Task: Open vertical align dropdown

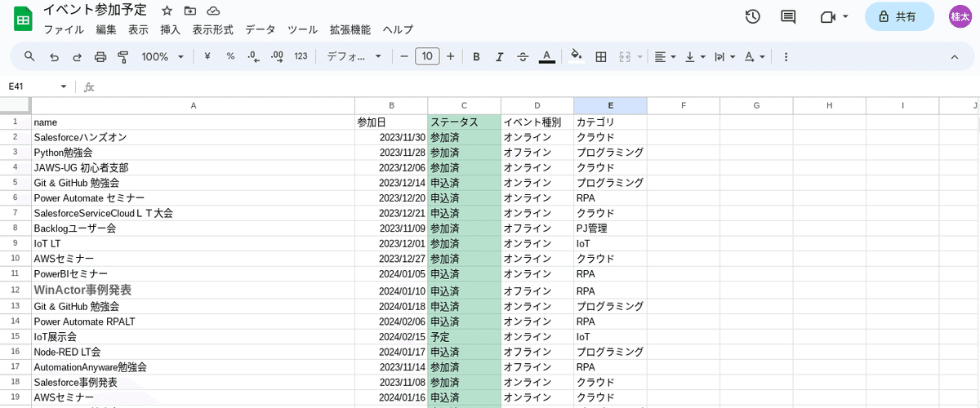Action: [695, 56]
